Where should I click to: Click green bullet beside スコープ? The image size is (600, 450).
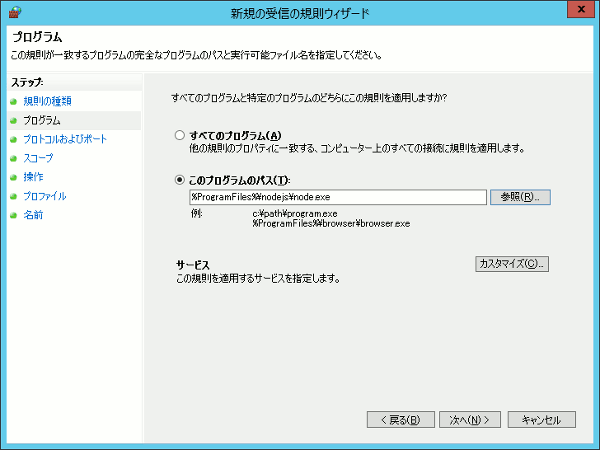coord(14,158)
